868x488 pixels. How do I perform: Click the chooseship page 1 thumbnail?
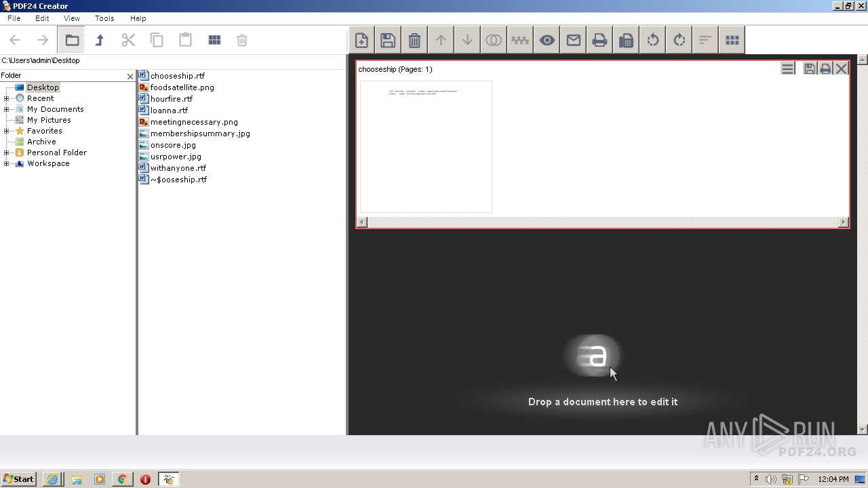click(x=426, y=146)
